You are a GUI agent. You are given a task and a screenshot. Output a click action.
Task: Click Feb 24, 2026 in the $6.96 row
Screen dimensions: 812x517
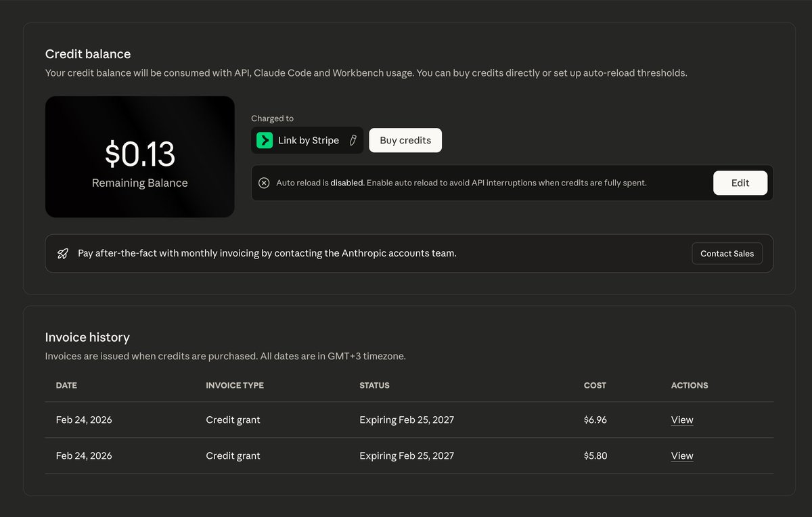(x=84, y=420)
